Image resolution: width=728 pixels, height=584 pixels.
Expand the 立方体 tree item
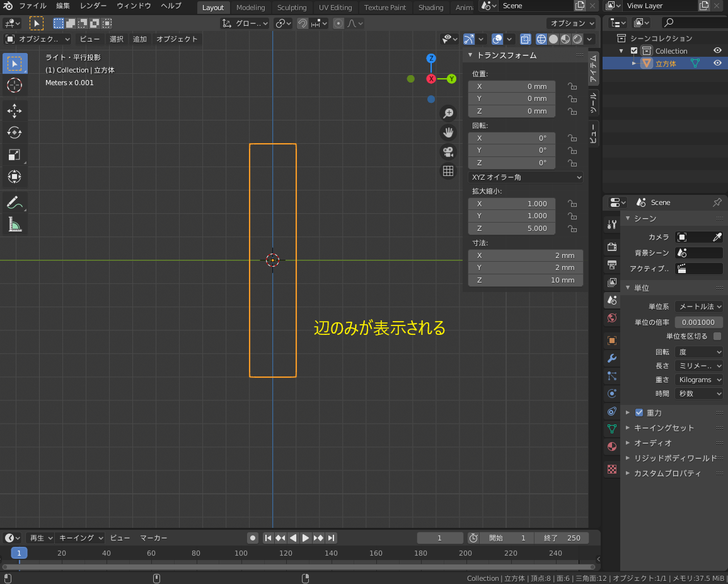tap(633, 63)
